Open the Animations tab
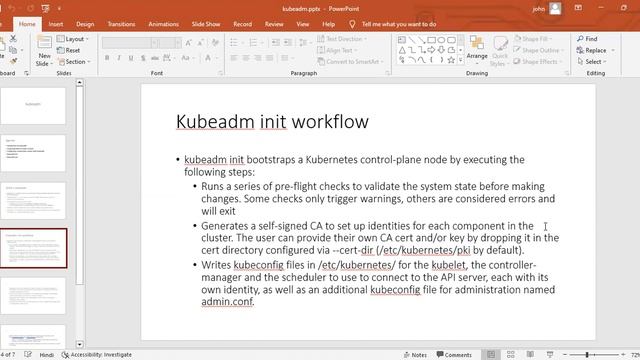Viewport: 640px width, 360px height. (x=163, y=24)
